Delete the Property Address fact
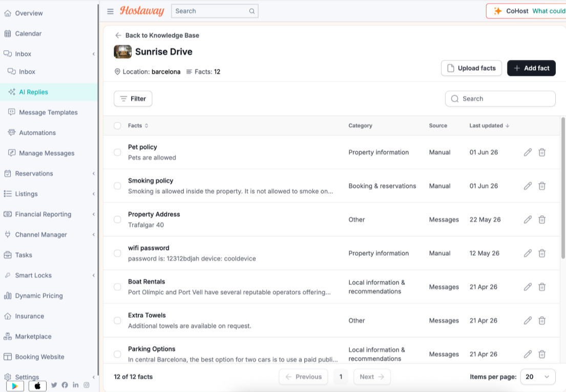The height and width of the screenshot is (392, 566). click(542, 219)
